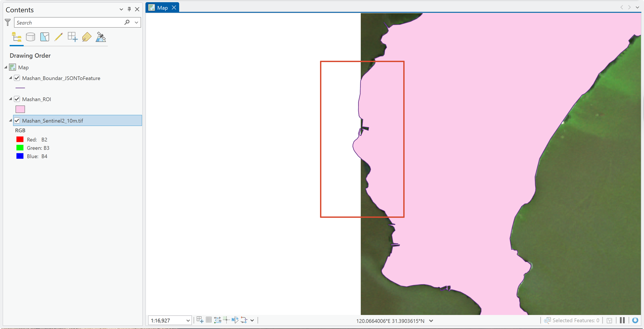Screen dimensions: 644x329
Task: Click the Drawing Order heading
Action: (x=30, y=55)
